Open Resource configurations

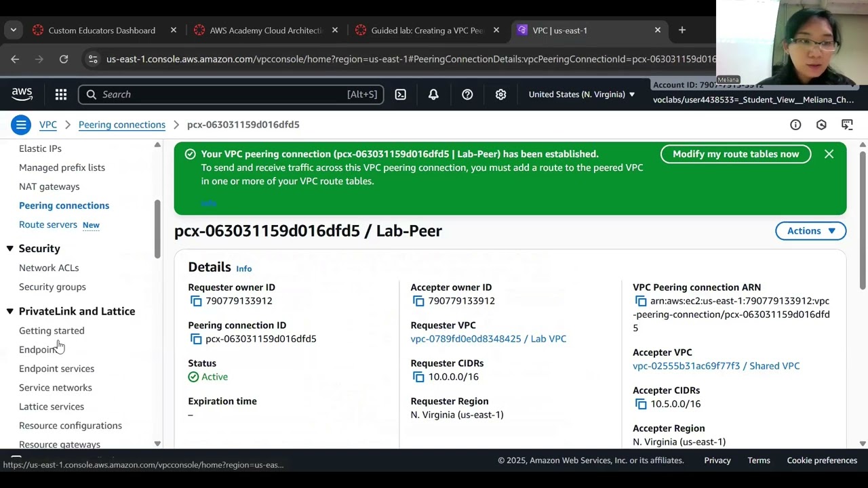71,426
